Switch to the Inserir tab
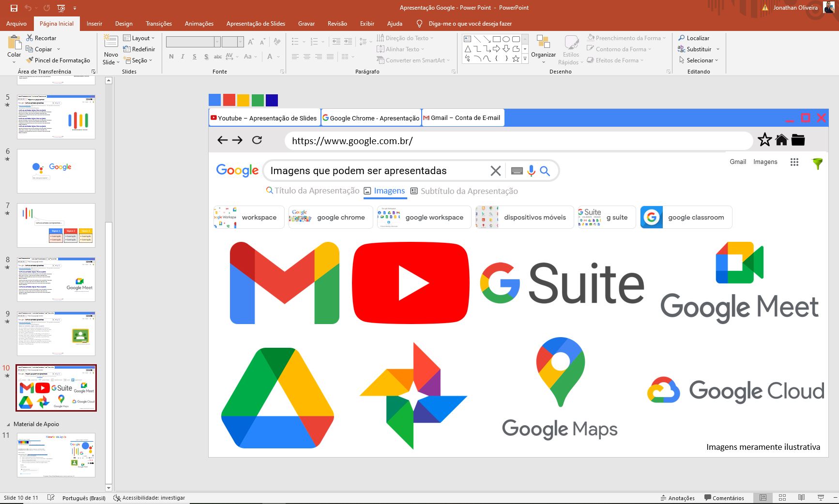Screen dimensions: 839x504 [94, 23]
